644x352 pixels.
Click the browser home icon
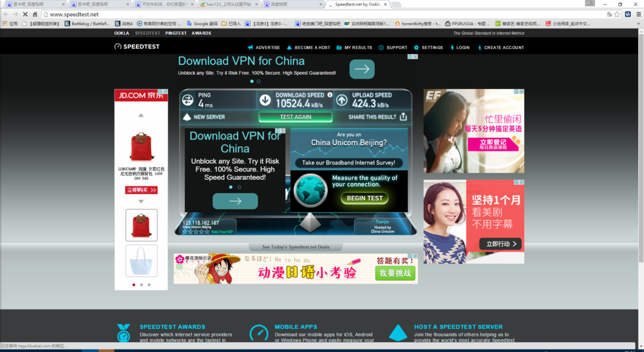[x=35, y=14]
